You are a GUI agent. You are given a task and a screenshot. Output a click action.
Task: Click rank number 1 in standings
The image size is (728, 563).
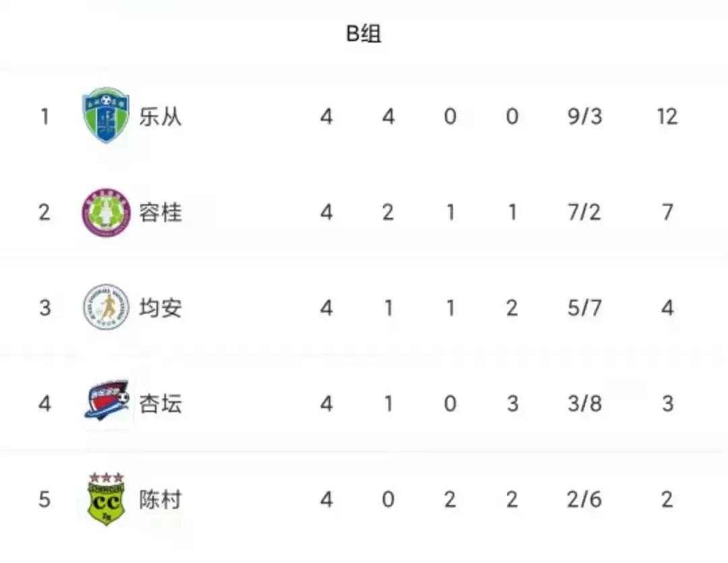pos(44,117)
